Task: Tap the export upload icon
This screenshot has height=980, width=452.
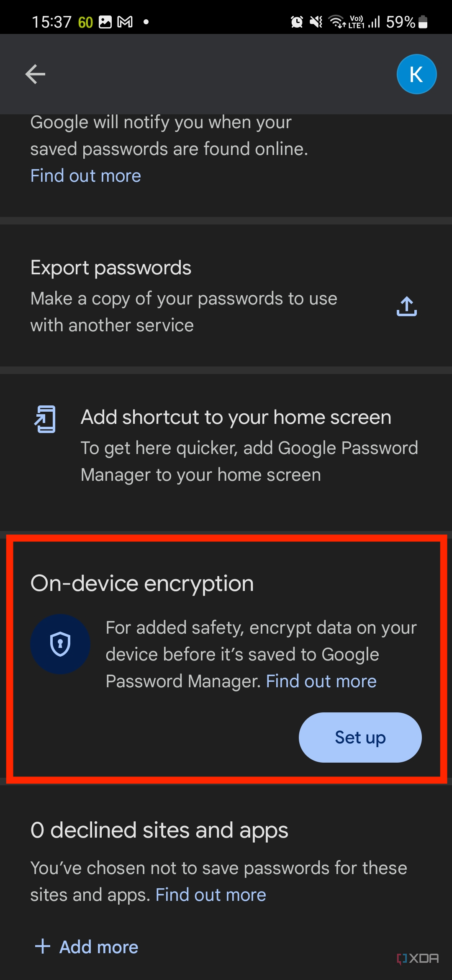Action: tap(406, 307)
